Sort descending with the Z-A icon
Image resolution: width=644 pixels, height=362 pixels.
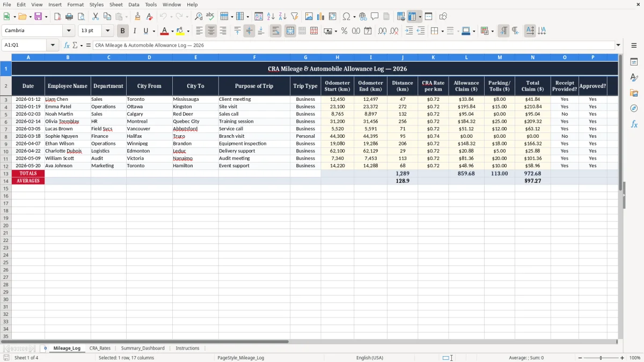tap(282, 17)
